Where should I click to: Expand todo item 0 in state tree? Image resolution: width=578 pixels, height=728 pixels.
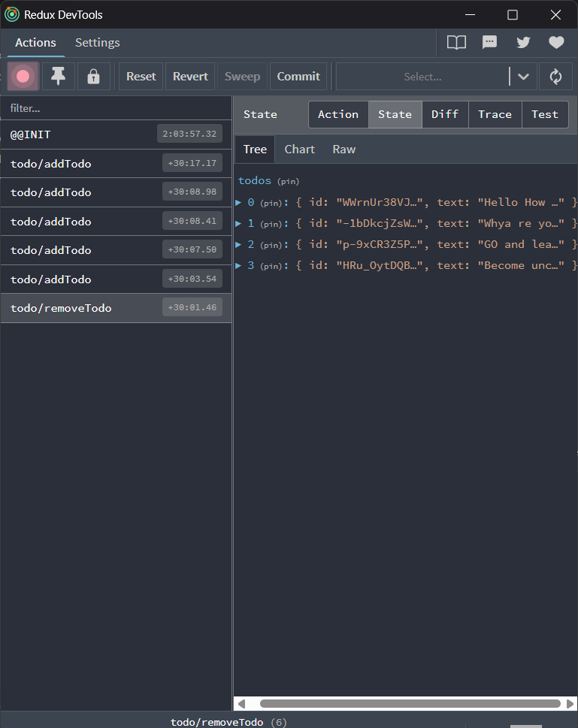pos(238,202)
